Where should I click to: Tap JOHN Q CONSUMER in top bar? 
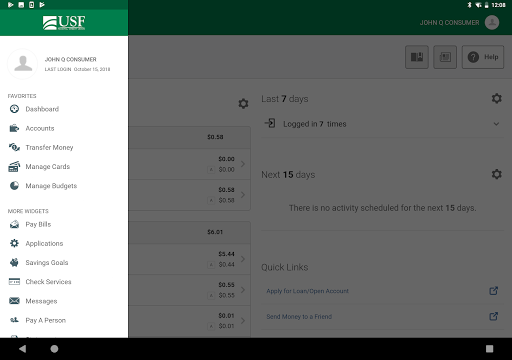[x=449, y=23]
